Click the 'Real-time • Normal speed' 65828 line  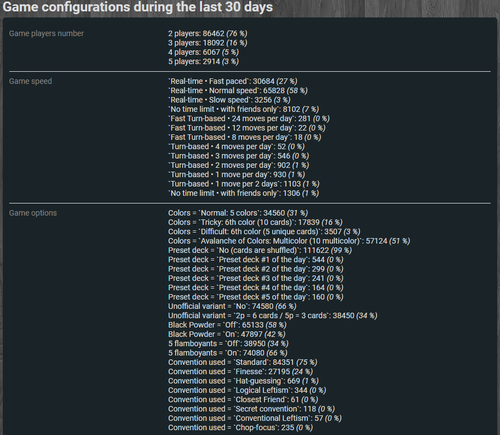coord(238,90)
